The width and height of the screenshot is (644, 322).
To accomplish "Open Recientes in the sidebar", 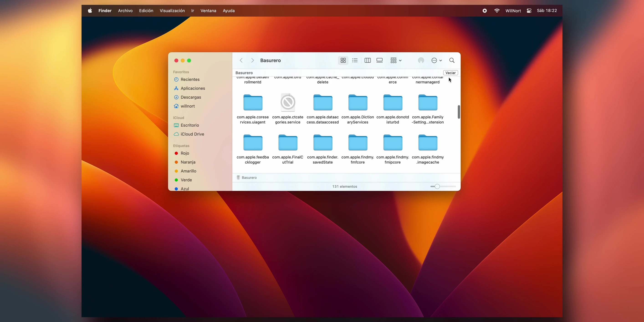I will [190, 79].
